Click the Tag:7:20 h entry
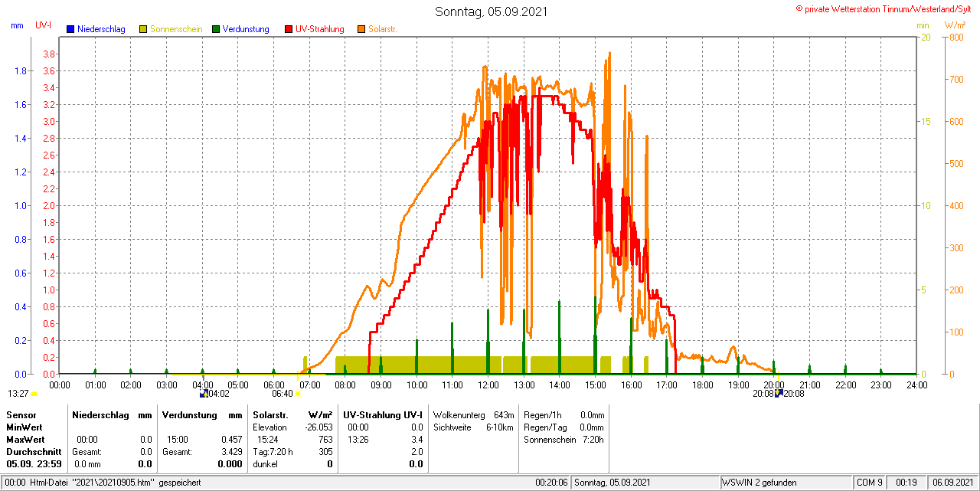Screen dimensions: 980x491 273,452
